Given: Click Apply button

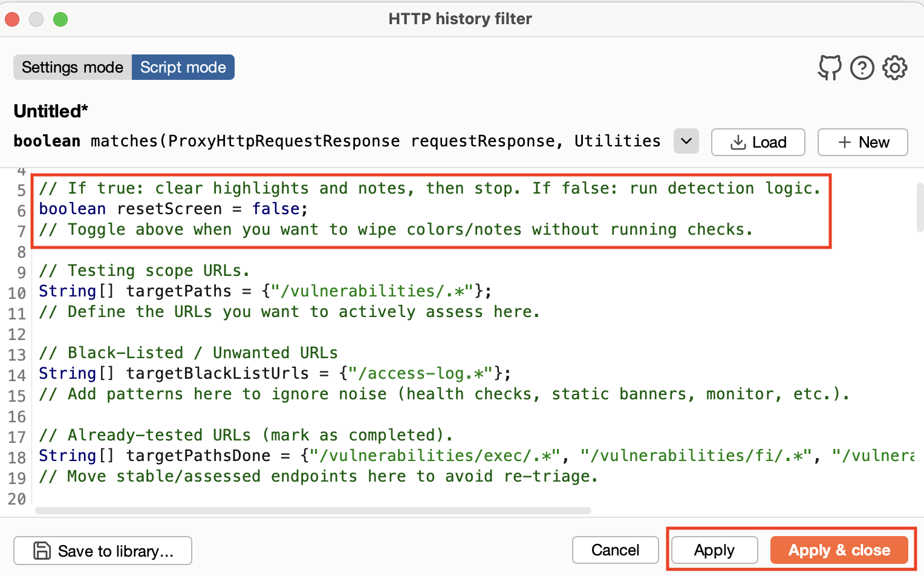Looking at the screenshot, I should 715,550.
